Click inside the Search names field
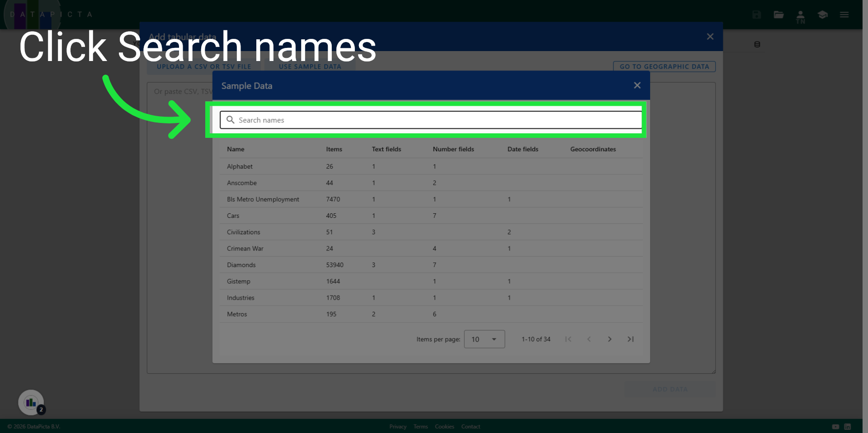This screenshot has width=868, height=433. [407, 120]
